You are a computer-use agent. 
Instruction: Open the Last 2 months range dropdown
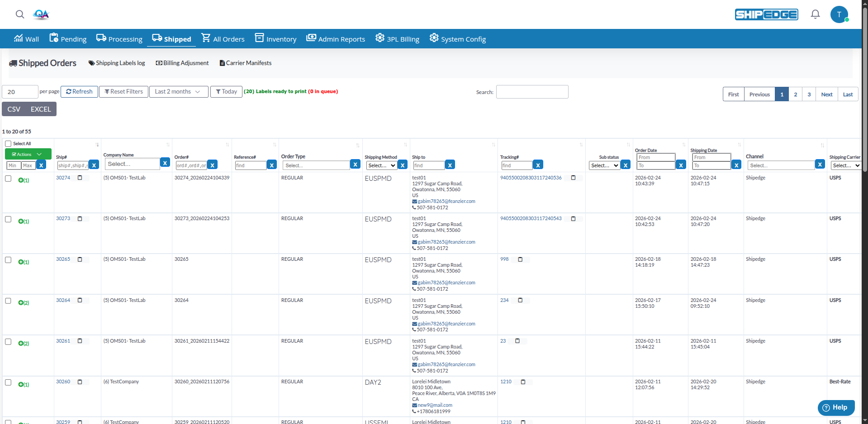(x=179, y=92)
